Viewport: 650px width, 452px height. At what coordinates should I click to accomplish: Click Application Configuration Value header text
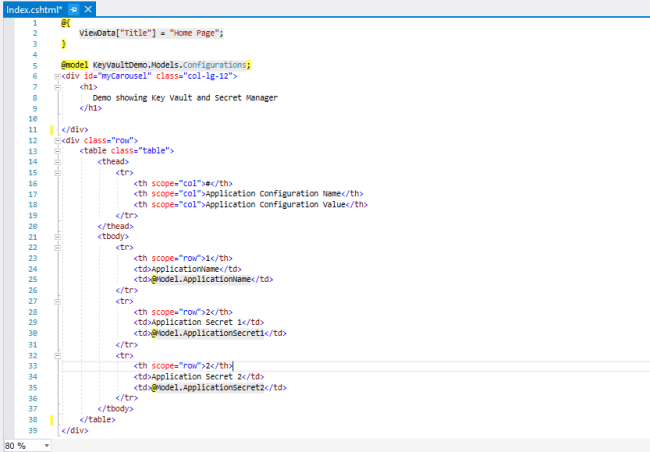point(275,204)
